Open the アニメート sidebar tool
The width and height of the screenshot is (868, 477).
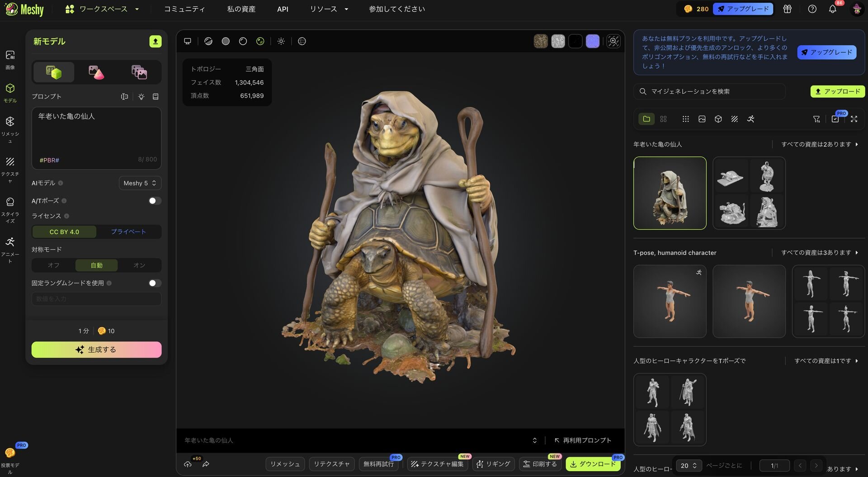click(x=10, y=250)
